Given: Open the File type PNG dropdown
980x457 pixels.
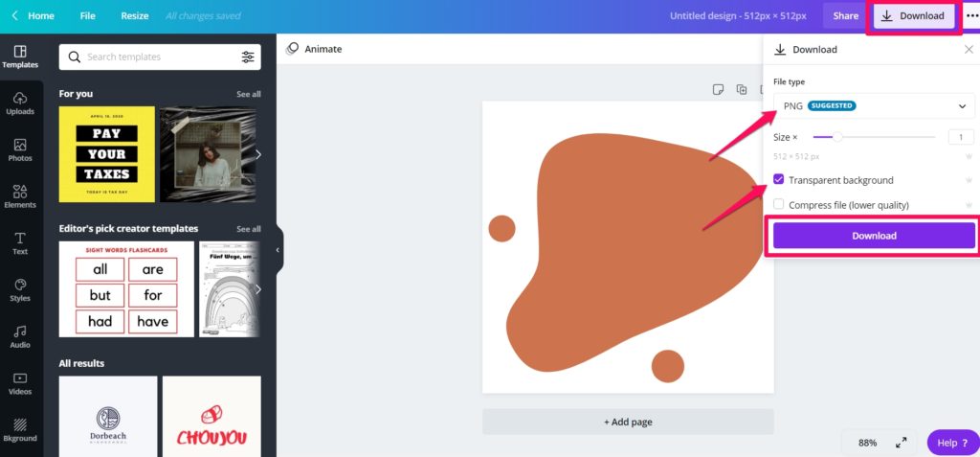Looking at the screenshot, I should click(874, 105).
